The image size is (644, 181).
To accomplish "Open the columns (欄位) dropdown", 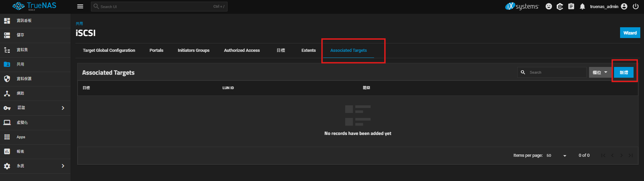I will point(600,72).
